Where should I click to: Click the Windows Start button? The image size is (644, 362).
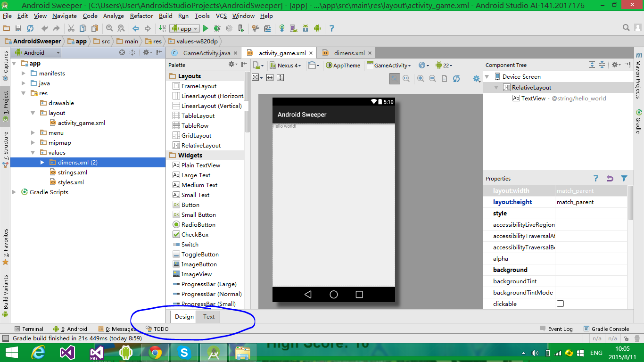(x=11, y=353)
